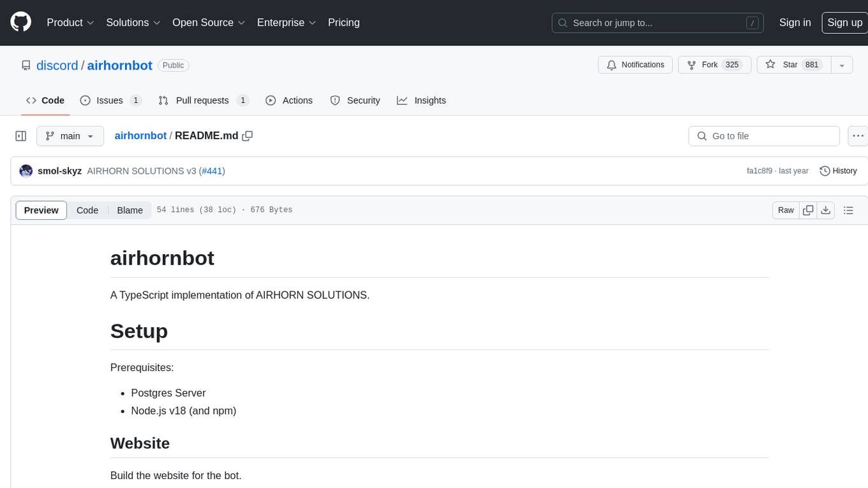Click the Postgres Server list item
Image resolution: width=868 pixels, height=488 pixels.
tap(168, 393)
